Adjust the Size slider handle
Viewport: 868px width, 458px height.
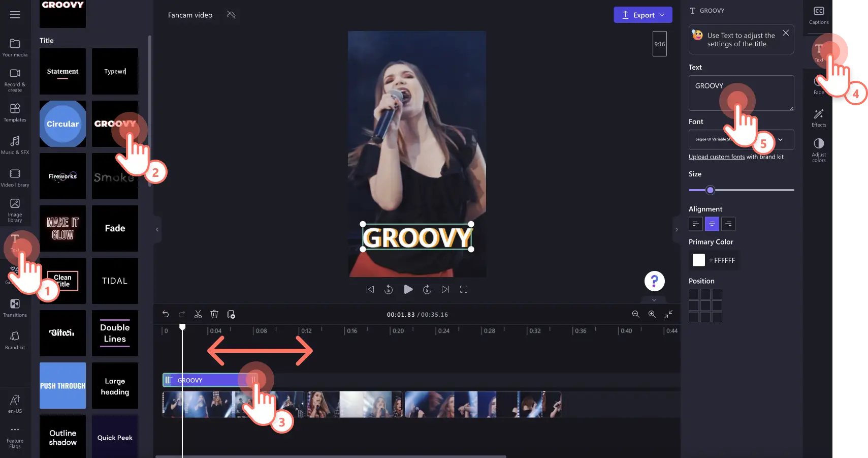711,190
